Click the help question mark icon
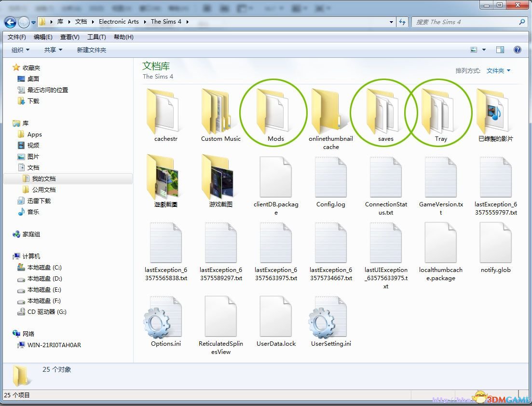Screen dimensions: 532x406 (x=518, y=50)
